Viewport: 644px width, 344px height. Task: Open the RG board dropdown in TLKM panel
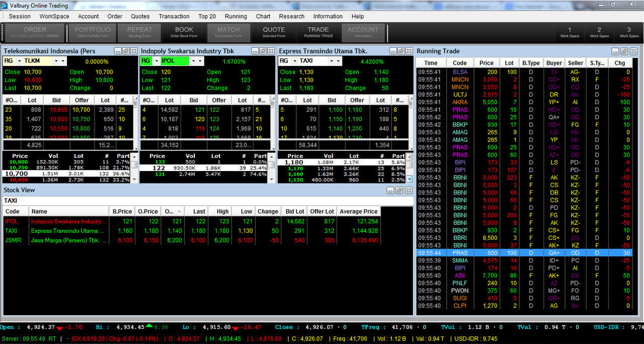[19, 61]
